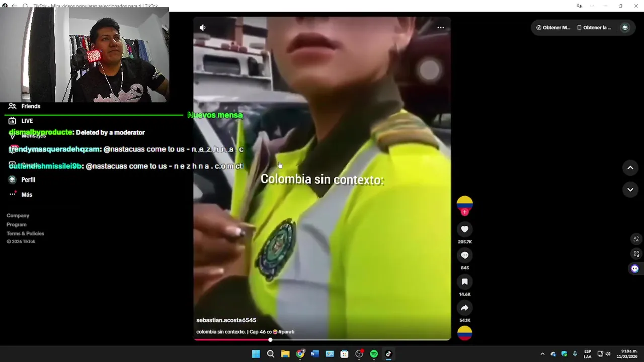Click the apps grid icon on right edge

click(x=636, y=254)
